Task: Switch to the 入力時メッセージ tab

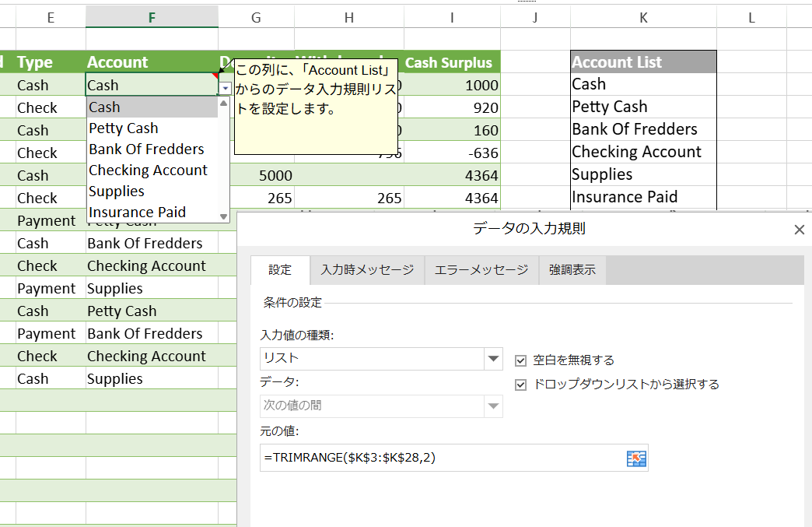Action: point(367,270)
